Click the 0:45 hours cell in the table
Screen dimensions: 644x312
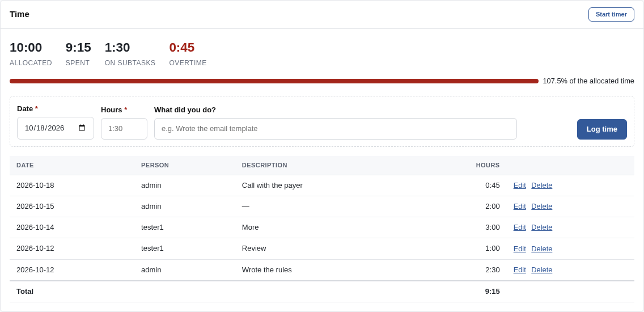point(493,185)
